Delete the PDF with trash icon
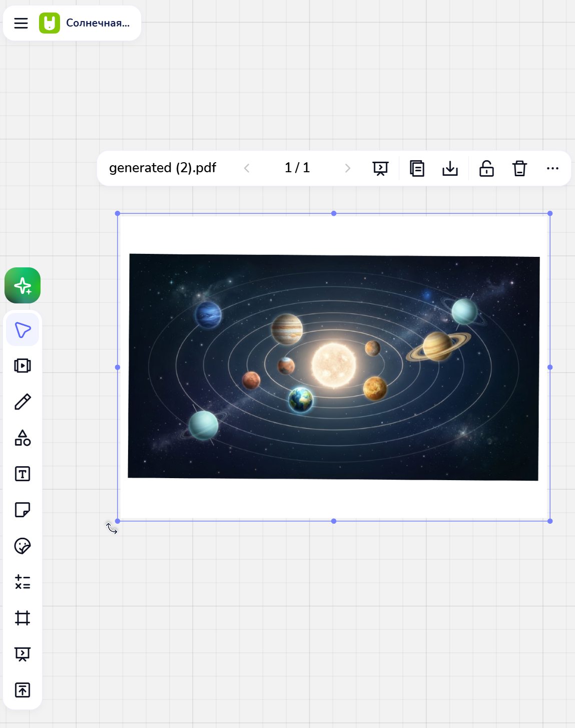The image size is (575, 728). tap(520, 168)
